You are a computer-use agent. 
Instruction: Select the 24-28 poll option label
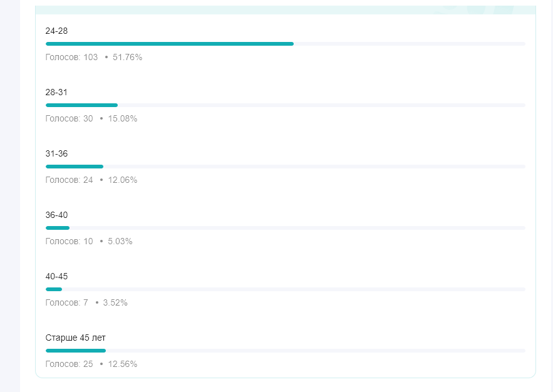56,31
